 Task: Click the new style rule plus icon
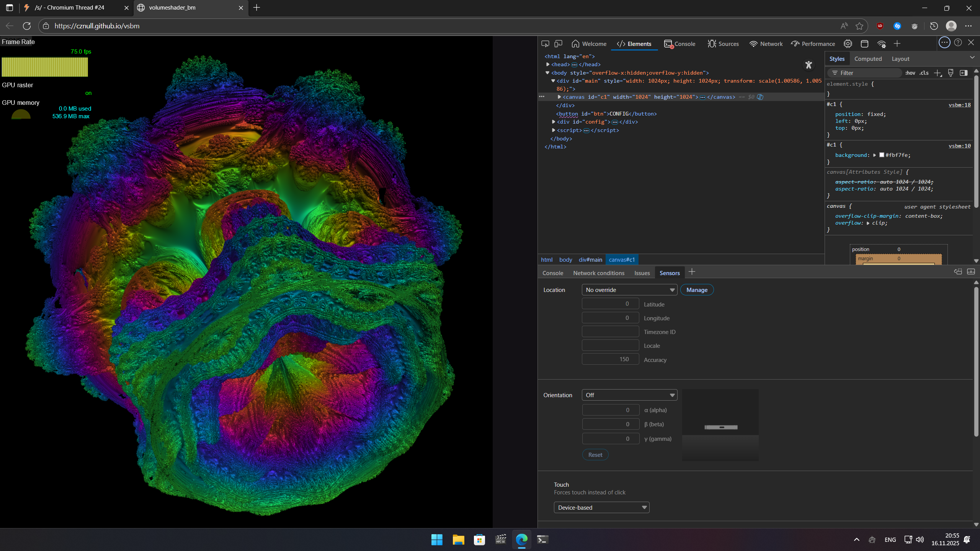(938, 73)
